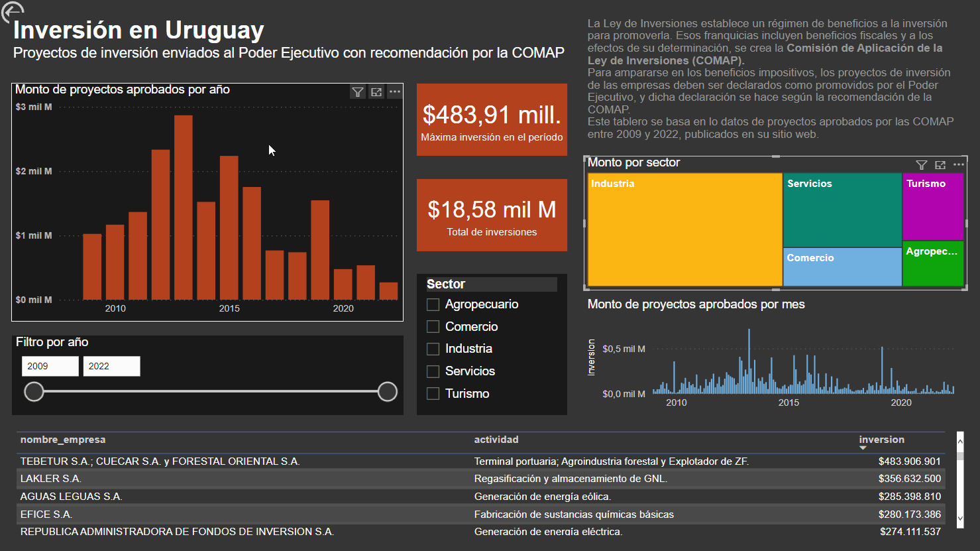Click the Filtro por año title
Viewport: 980px width, 551px height.
52,342
